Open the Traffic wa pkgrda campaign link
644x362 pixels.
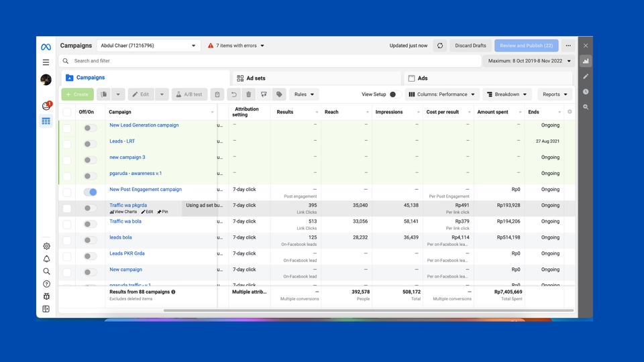[x=128, y=205]
